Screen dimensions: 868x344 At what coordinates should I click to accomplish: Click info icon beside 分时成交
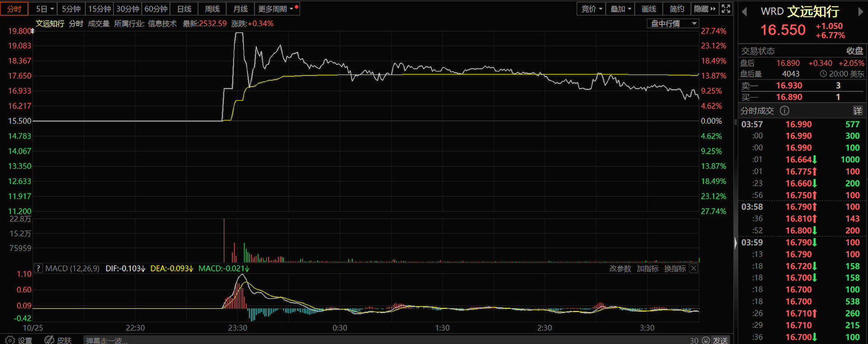pyautogui.click(x=785, y=111)
